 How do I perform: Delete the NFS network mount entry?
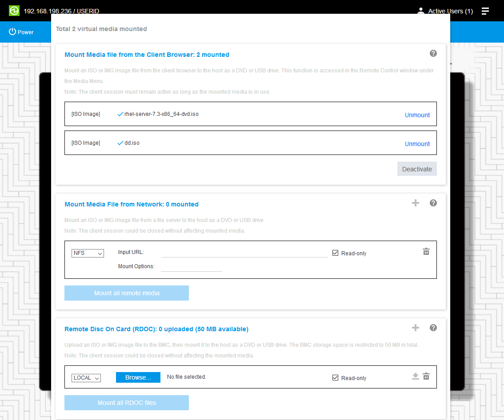[x=426, y=252]
